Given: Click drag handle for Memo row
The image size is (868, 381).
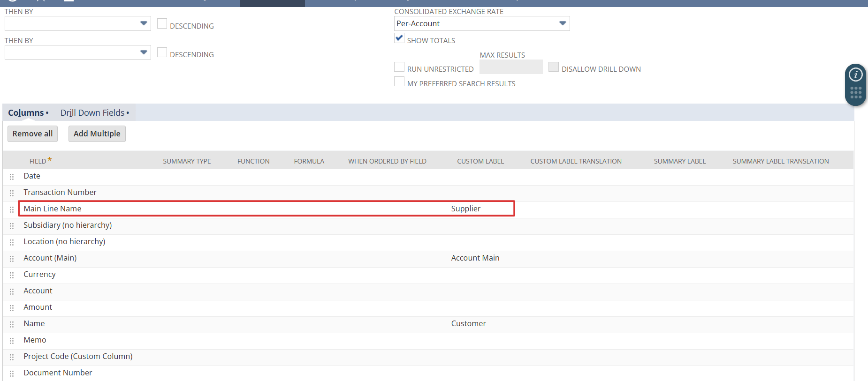Looking at the screenshot, I should (x=12, y=341).
